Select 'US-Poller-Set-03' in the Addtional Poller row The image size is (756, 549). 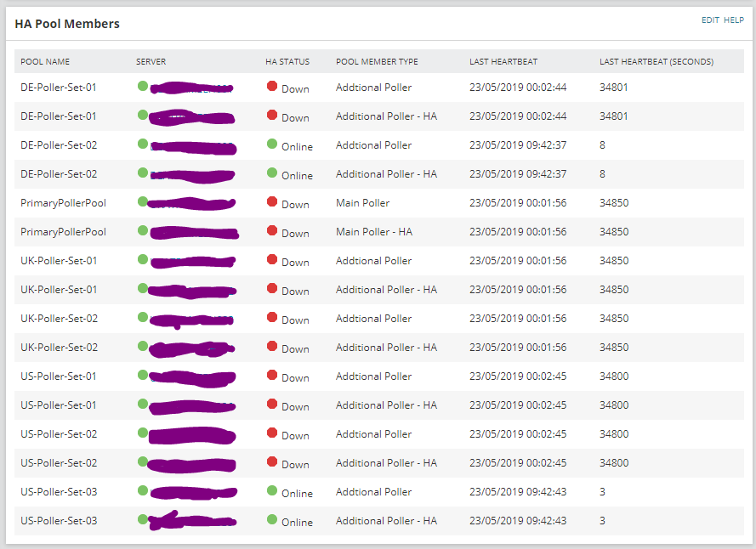point(59,492)
